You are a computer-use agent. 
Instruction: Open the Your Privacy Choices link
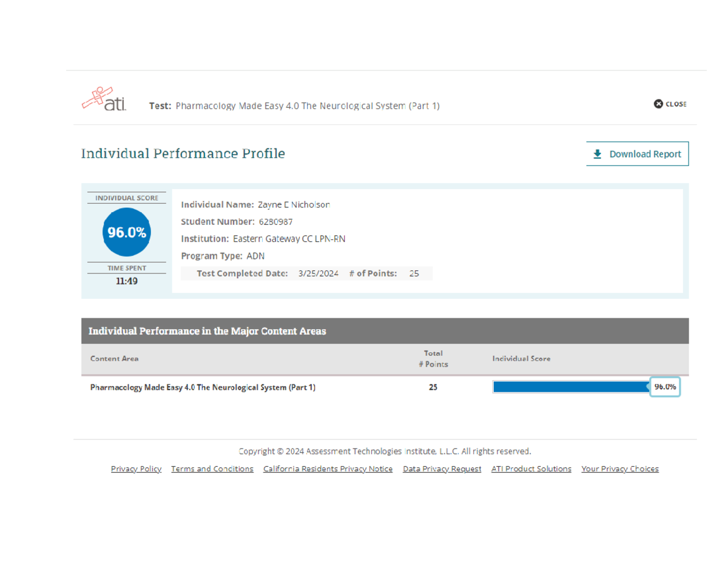tap(620, 469)
